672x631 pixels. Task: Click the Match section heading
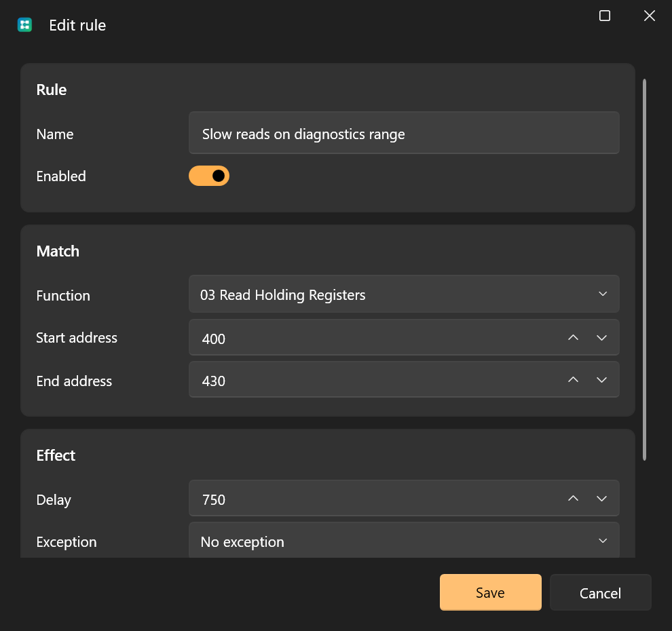point(58,251)
